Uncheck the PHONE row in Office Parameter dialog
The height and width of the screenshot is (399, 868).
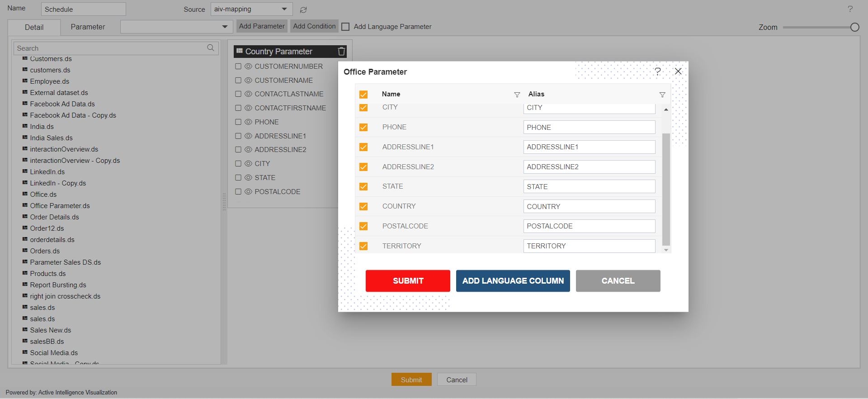click(363, 127)
